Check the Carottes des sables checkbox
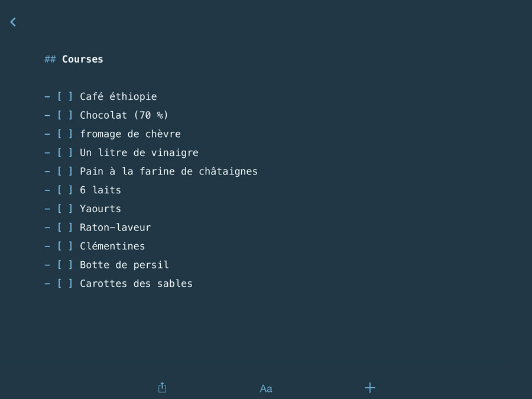 coord(65,283)
